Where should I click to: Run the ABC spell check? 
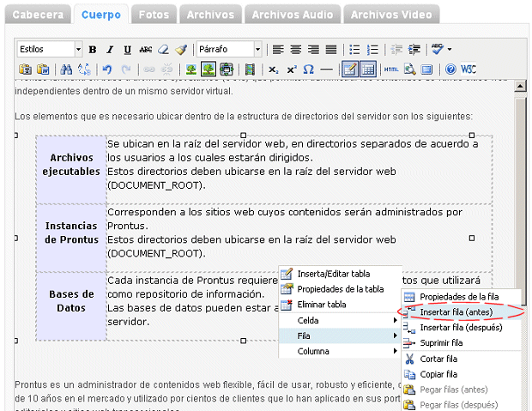(438, 50)
